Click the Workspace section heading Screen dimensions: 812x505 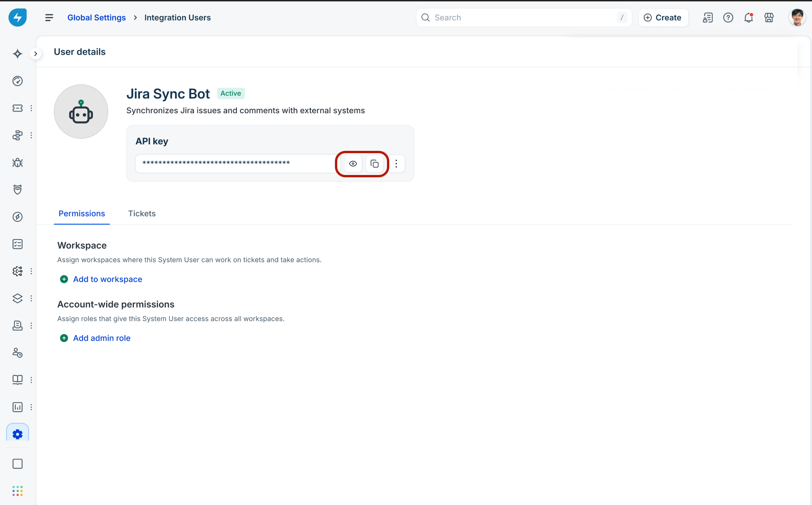pos(82,246)
